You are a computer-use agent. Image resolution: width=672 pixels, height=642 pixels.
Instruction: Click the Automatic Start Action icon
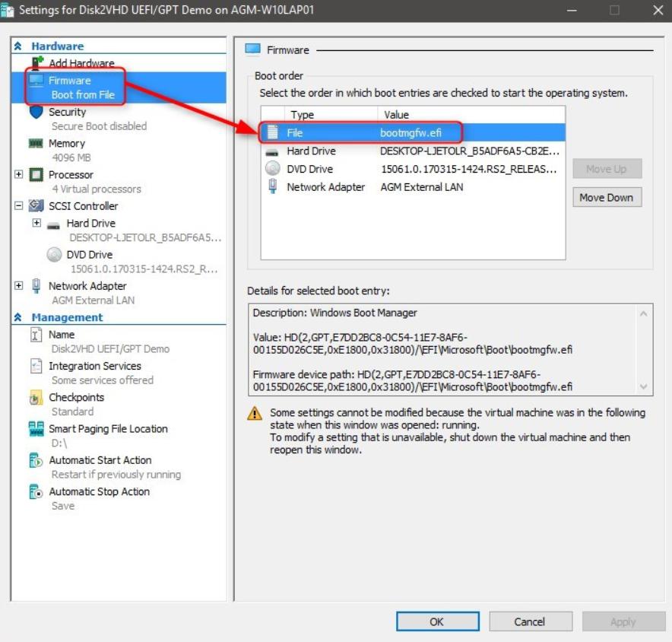click(x=36, y=460)
